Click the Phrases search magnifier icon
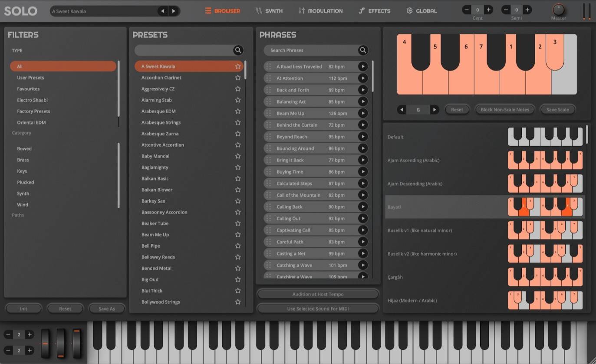The image size is (596, 364). tap(363, 50)
